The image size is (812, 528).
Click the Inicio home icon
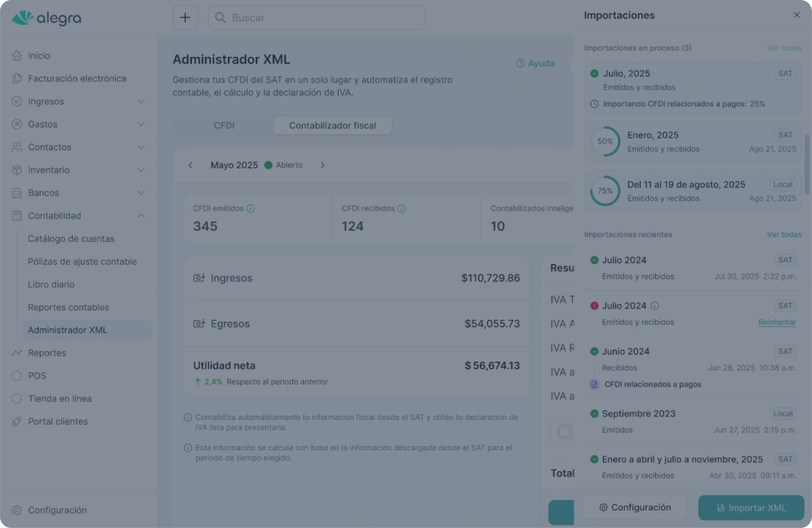[17, 56]
